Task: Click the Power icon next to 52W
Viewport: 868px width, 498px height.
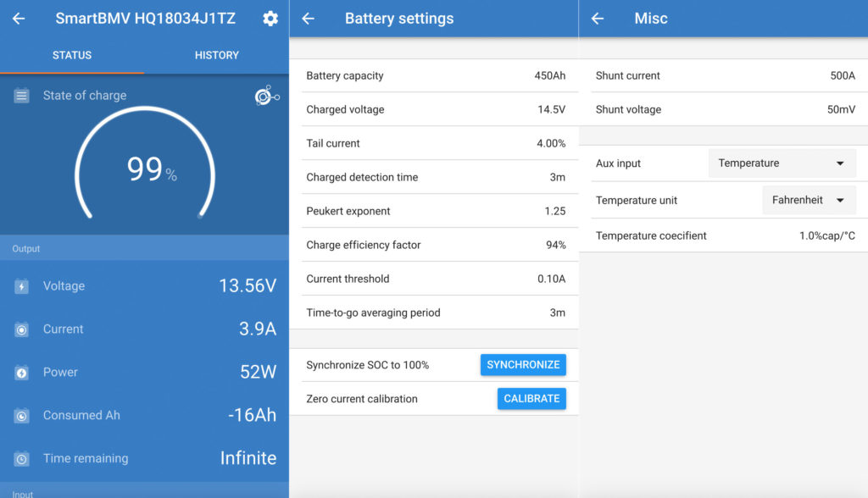Action: tap(20, 373)
